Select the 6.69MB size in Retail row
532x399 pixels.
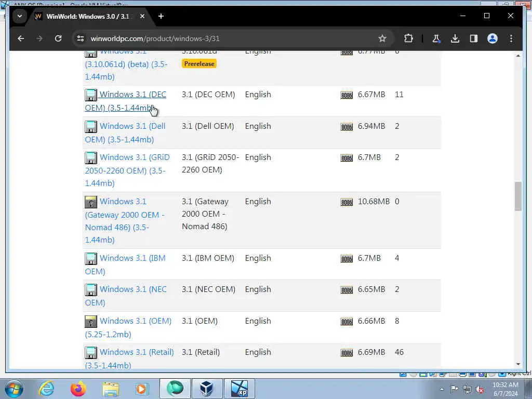pyautogui.click(x=371, y=352)
